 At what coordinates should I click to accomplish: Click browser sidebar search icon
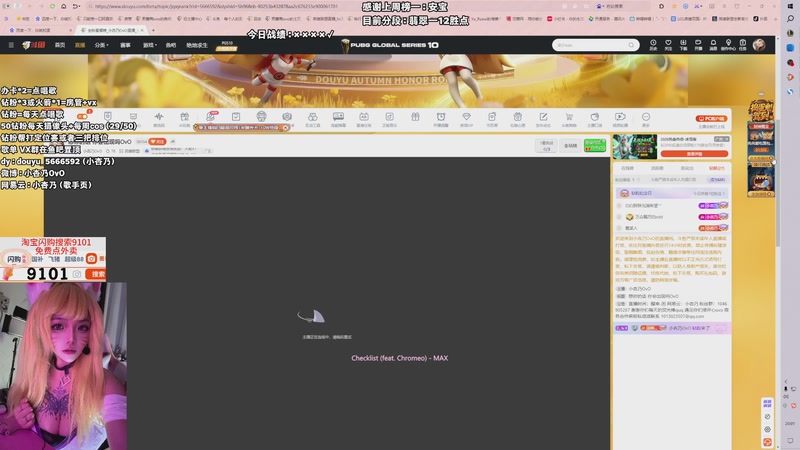pos(790,18)
